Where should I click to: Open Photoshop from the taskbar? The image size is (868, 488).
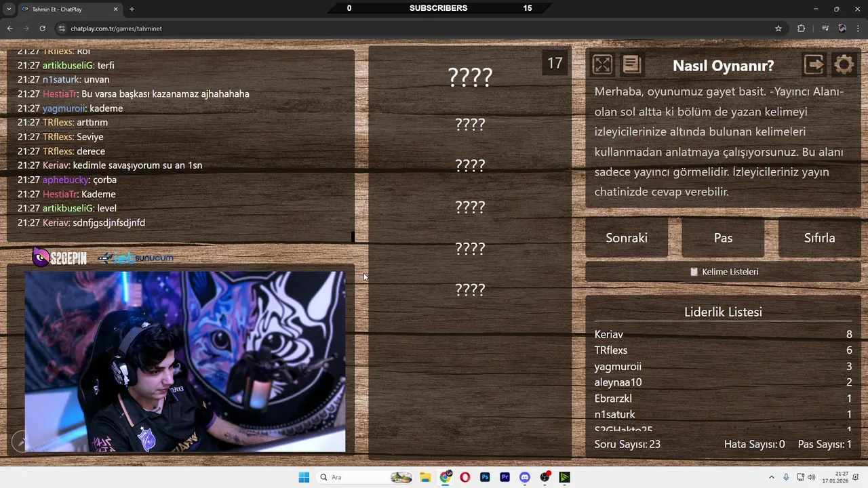tap(485, 477)
